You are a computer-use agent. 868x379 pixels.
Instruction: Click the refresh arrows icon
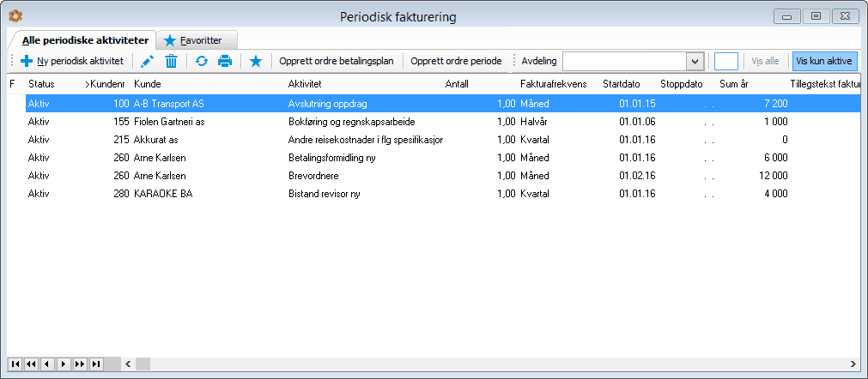(x=202, y=62)
